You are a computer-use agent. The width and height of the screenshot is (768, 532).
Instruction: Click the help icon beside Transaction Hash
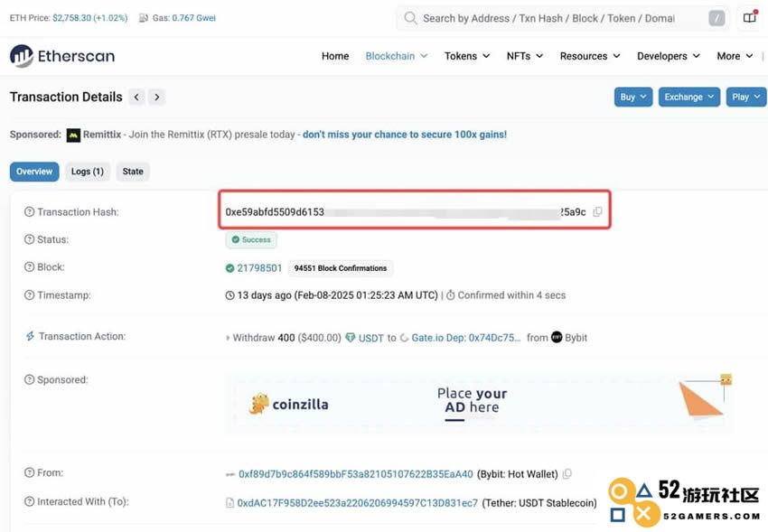pos(30,212)
